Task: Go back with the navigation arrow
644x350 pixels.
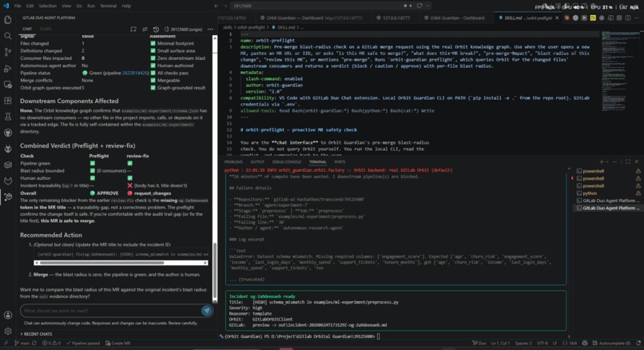Action: tap(217, 6)
